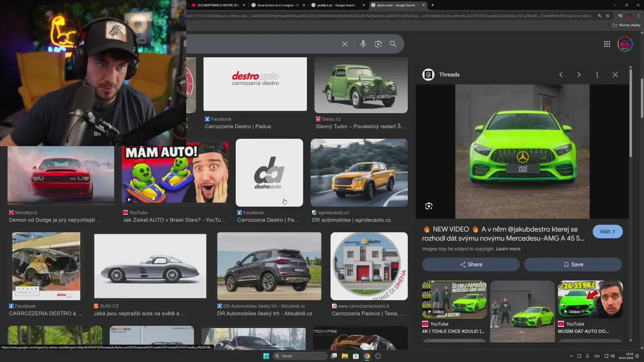Open the Google apps grid

(x=607, y=44)
